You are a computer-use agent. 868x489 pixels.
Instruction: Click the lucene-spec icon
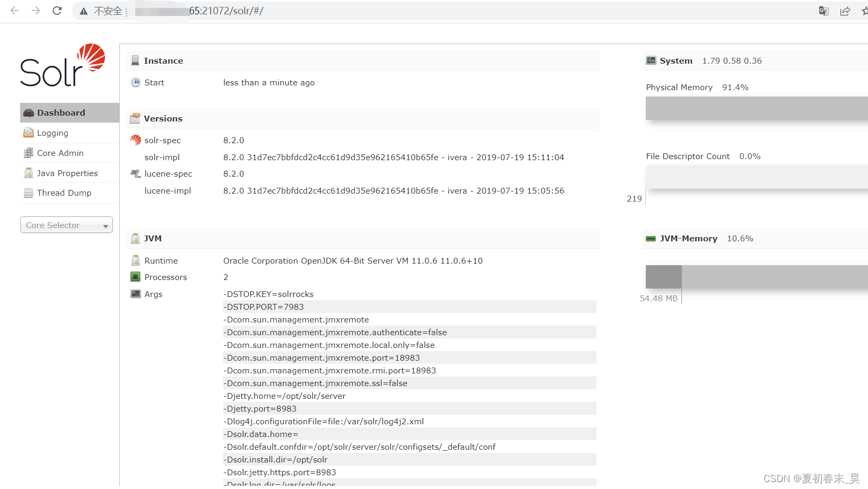click(x=136, y=173)
